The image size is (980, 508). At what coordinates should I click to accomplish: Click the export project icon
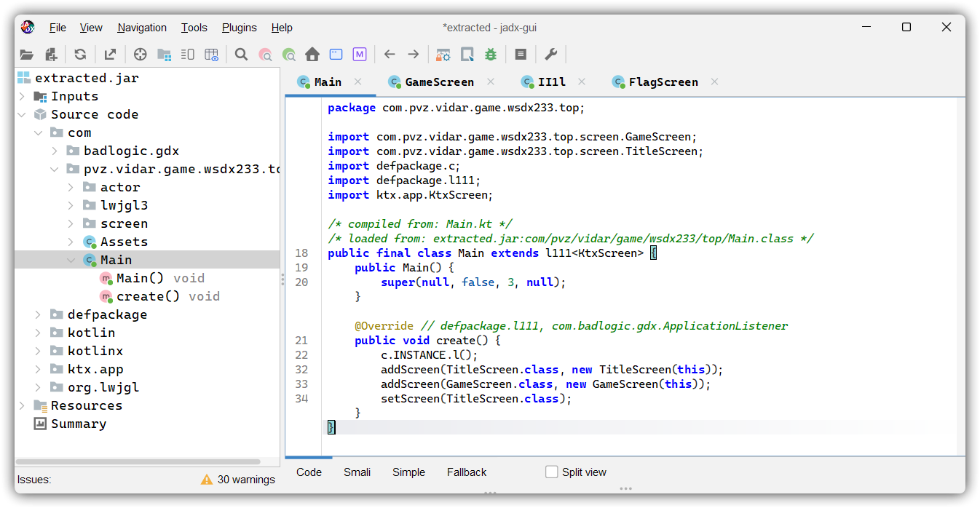click(110, 55)
